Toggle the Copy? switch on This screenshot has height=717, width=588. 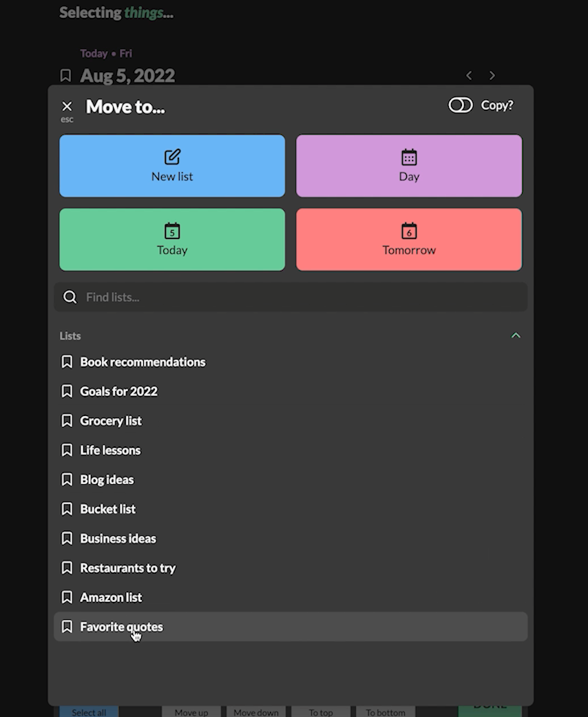pos(460,105)
